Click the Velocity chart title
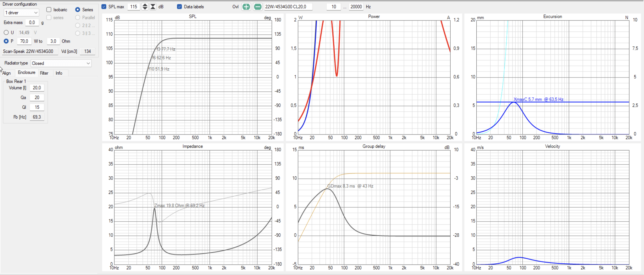Screen dimensions: 644x275 pyautogui.click(x=552, y=146)
